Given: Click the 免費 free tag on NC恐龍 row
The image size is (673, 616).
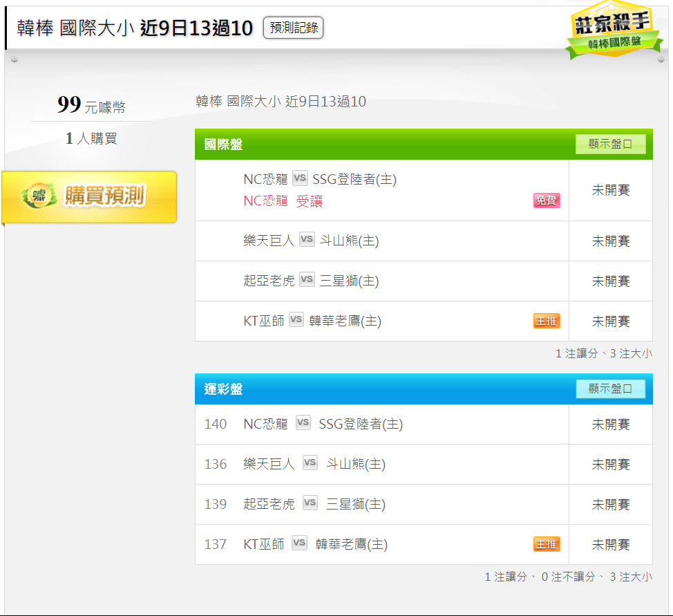Looking at the screenshot, I should pyautogui.click(x=547, y=200).
